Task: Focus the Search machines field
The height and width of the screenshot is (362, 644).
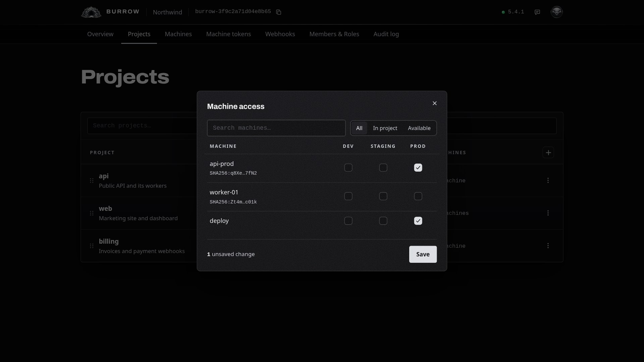Action: coord(276,128)
